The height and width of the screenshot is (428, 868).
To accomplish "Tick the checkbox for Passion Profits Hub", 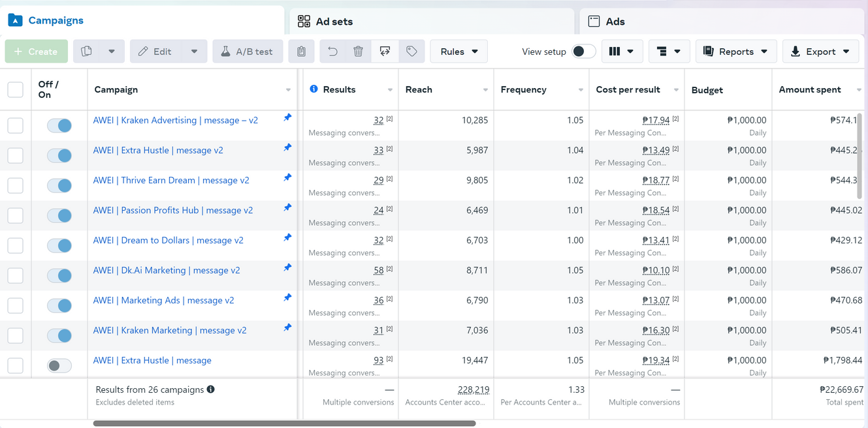I will click(15, 216).
